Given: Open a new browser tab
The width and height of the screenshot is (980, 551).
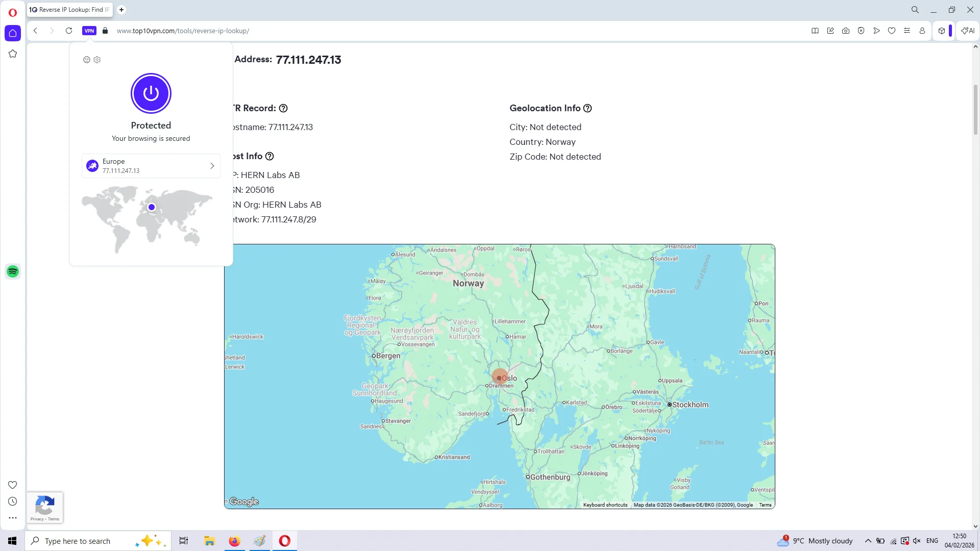Looking at the screenshot, I should 121,10.
